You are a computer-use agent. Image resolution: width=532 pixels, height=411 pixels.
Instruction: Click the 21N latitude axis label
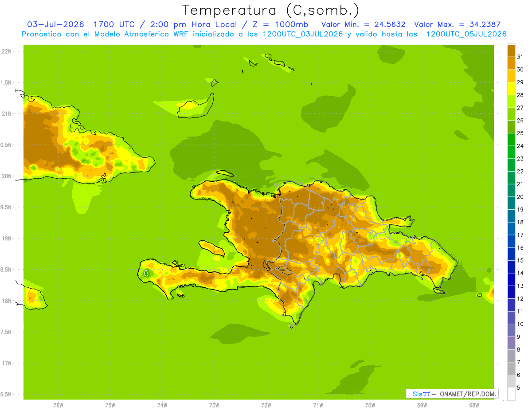7,114
